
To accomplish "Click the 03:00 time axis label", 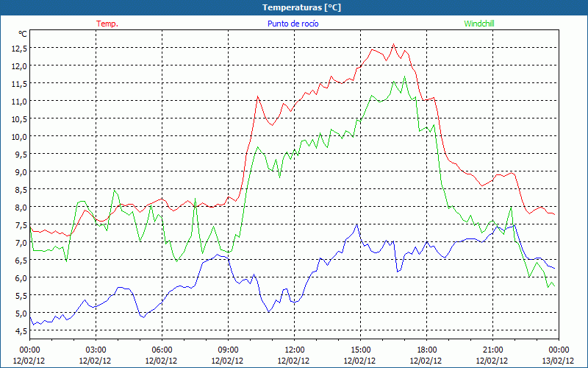I will pos(96,350).
